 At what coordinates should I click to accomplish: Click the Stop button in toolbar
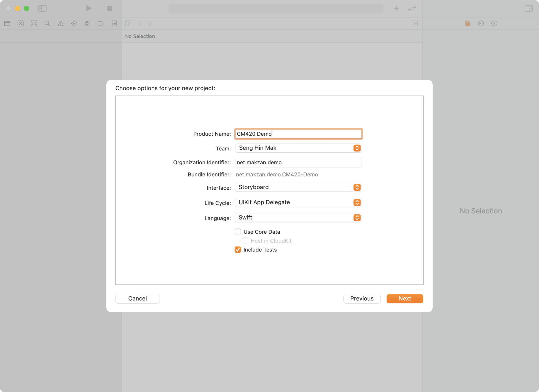tap(109, 8)
